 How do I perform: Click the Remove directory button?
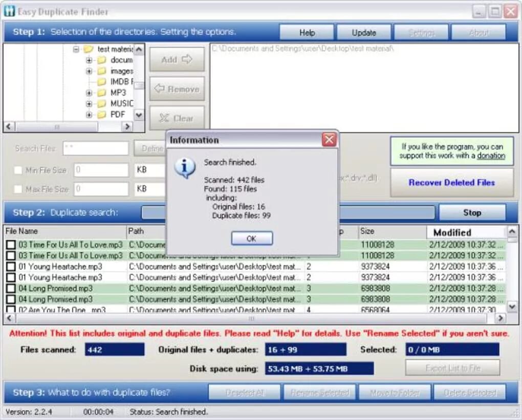[x=177, y=89]
